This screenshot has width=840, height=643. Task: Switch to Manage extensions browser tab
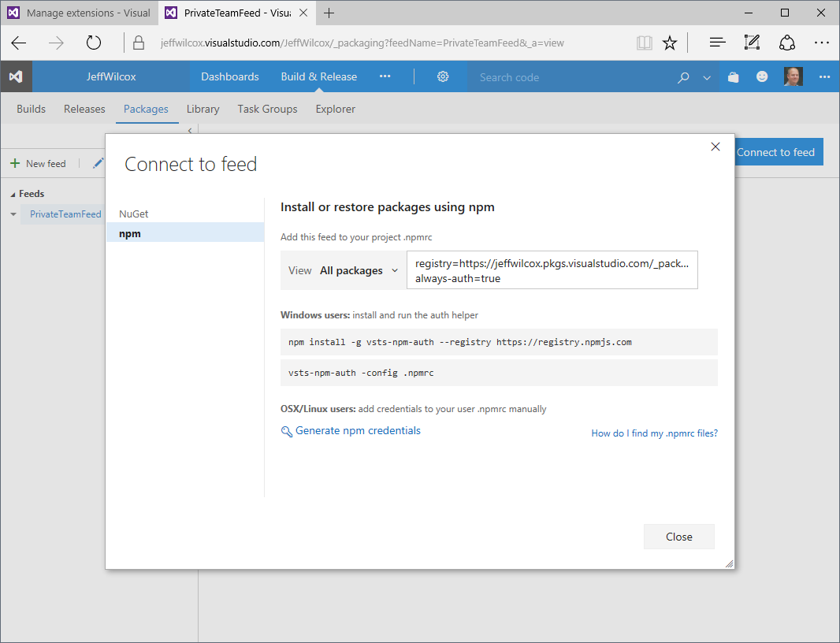[80, 13]
